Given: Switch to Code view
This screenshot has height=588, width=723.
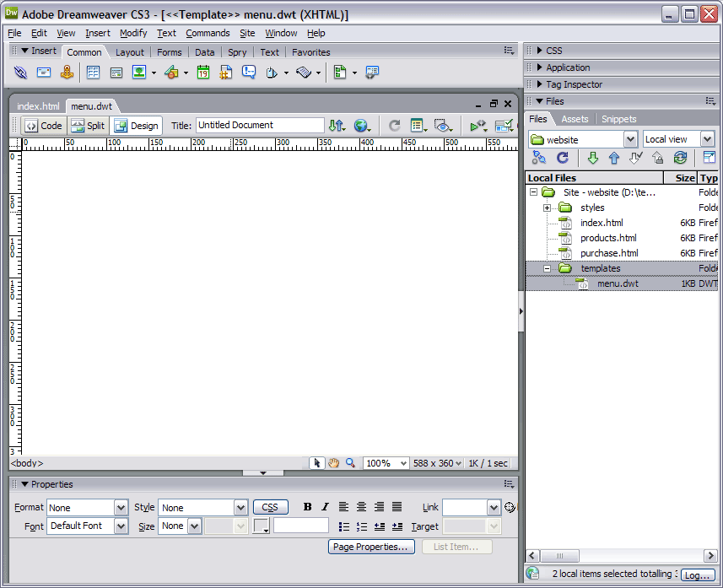Looking at the screenshot, I should [x=44, y=126].
